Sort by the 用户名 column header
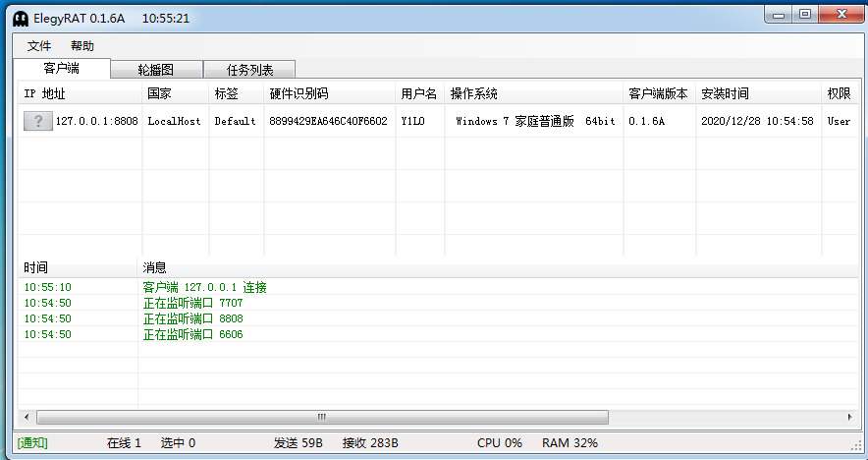The height and width of the screenshot is (460, 868). coord(420,93)
